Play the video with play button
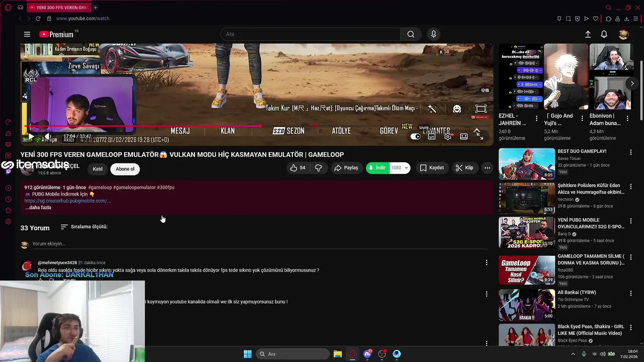The height and width of the screenshot is (362, 644). click(31, 136)
